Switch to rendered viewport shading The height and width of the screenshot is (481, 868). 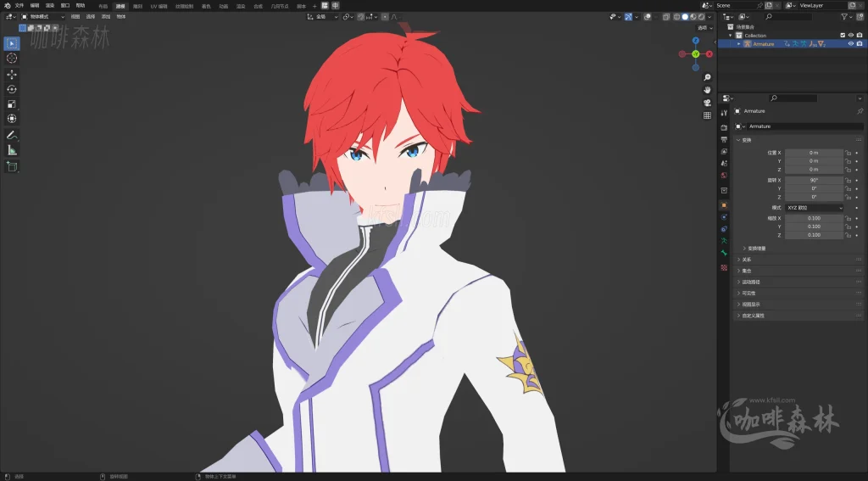tap(701, 17)
